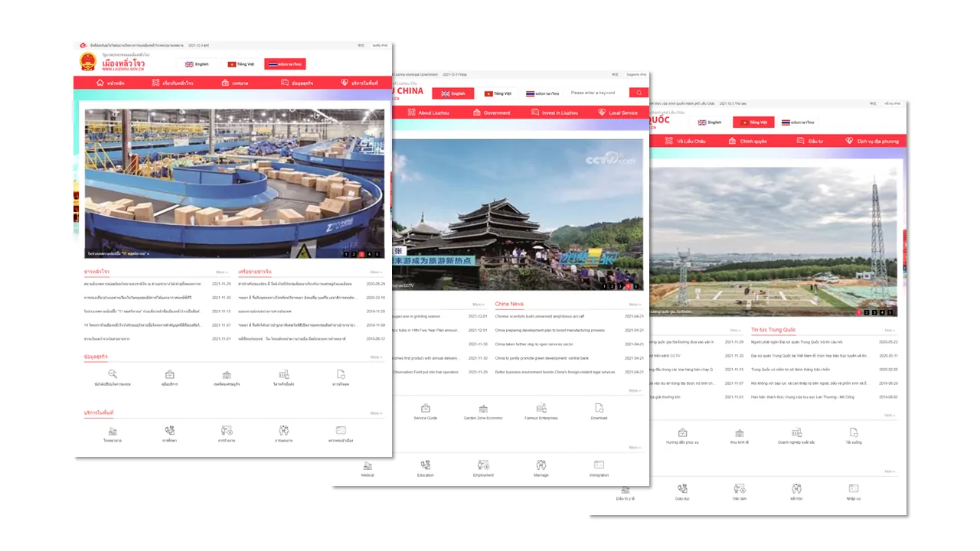Open the Service Guide icon on English page
Image resolution: width=980 pixels, height=551 pixels.
[x=426, y=409]
